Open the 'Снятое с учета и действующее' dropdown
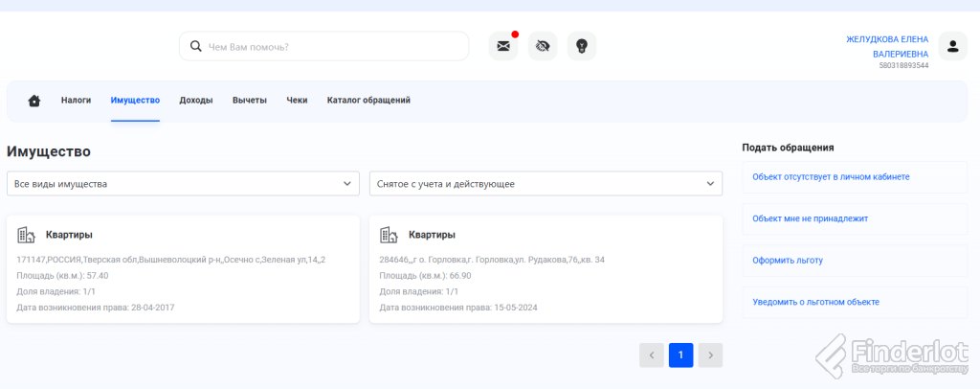The height and width of the screenshot is (389, 980). (546, 183)
